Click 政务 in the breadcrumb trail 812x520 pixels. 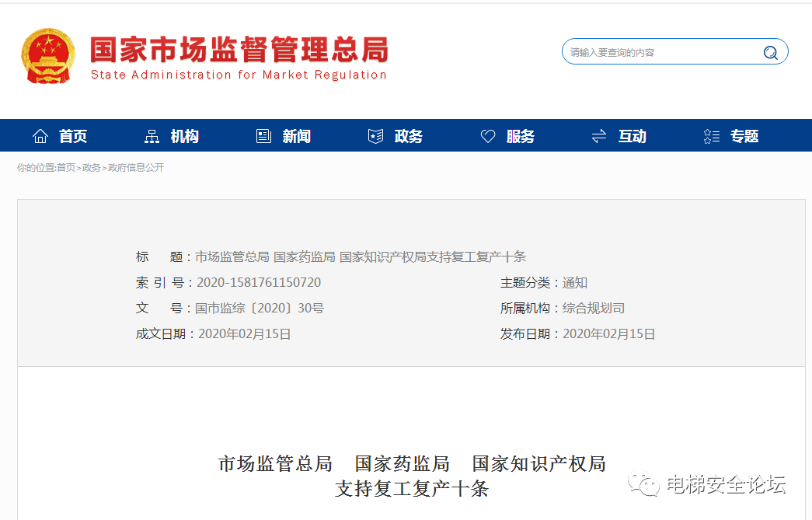coord(92,168)
